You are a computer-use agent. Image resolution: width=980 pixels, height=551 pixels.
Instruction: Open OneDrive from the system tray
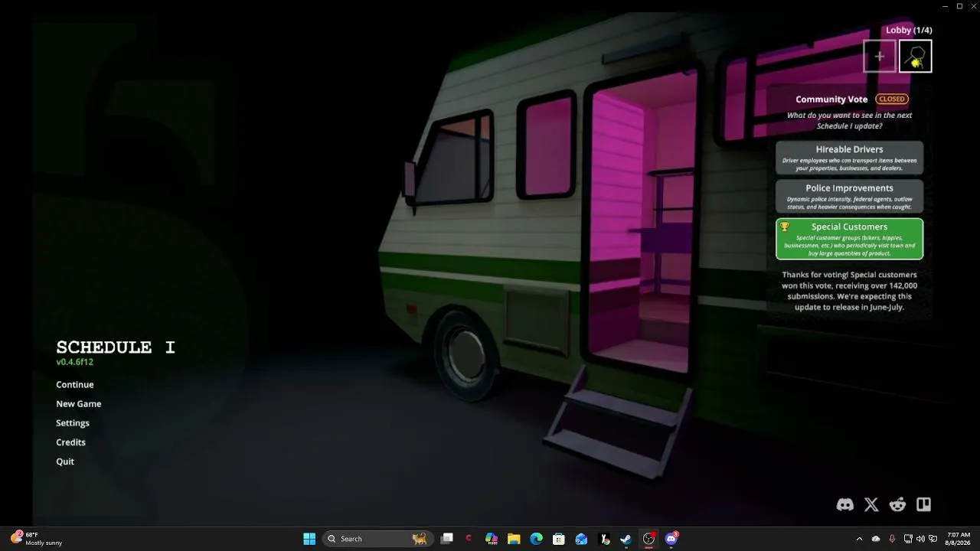[x=876, y=539]
